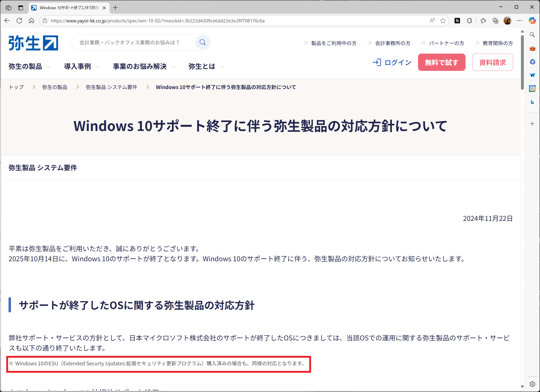Click the scrollbar down arrow

[522, 387]
